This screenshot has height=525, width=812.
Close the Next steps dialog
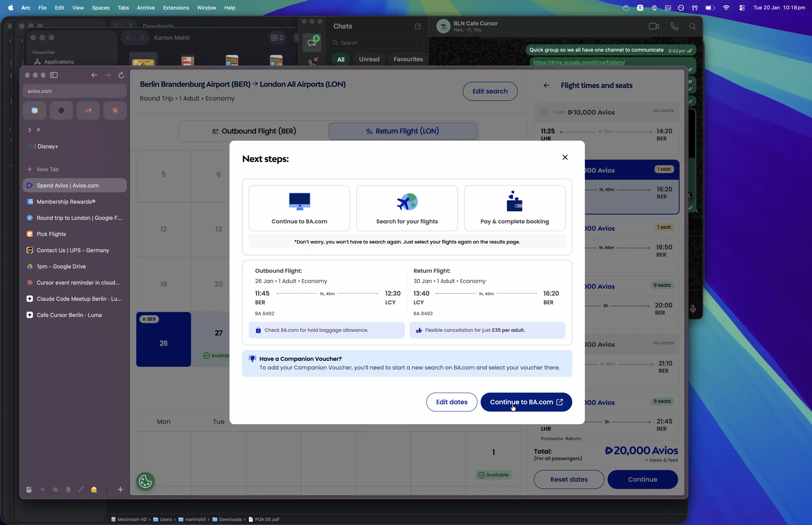[x=565, y=157]
